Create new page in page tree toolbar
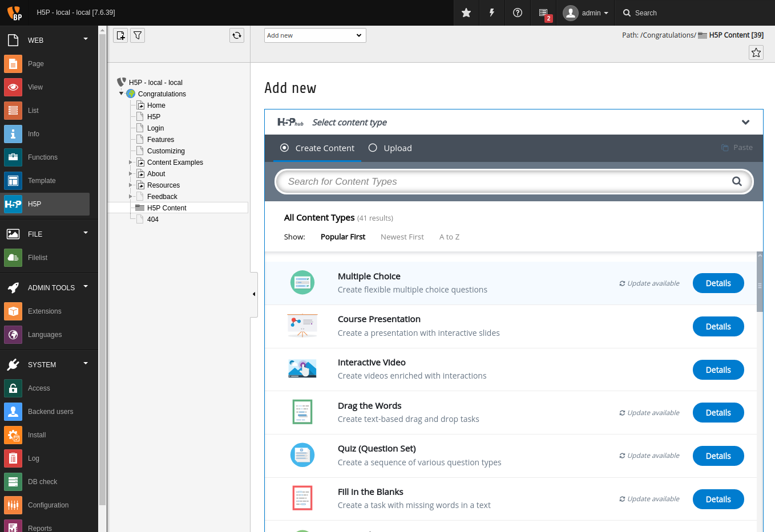The width and height of the screenshot is (775, 532). pos(120,35)
